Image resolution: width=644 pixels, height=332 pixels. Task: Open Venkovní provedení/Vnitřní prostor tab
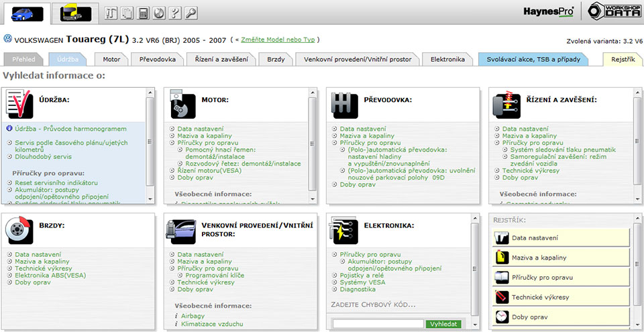click(358, 59)
